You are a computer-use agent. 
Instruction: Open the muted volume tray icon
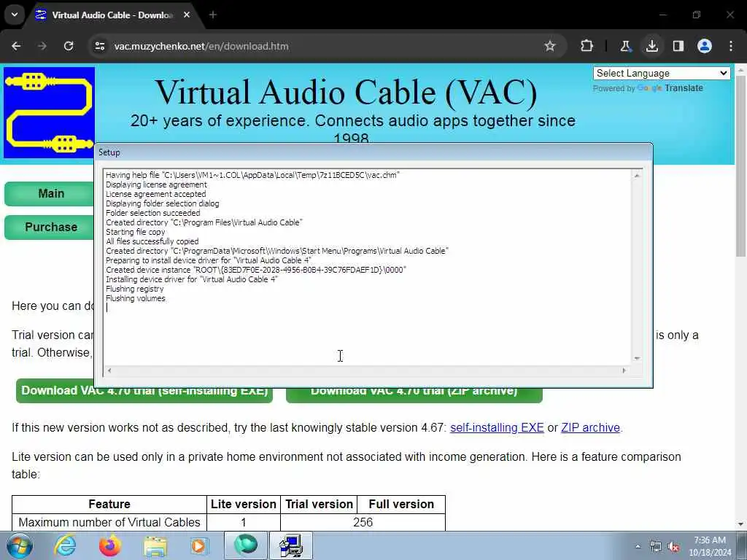(x=673, y=547)
